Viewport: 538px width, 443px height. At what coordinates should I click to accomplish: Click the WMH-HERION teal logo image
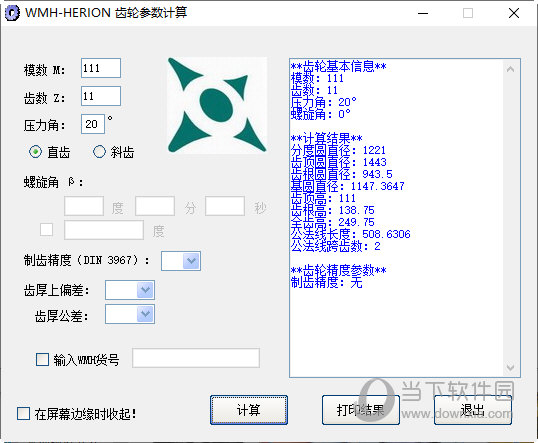click(x=217, y=105)
